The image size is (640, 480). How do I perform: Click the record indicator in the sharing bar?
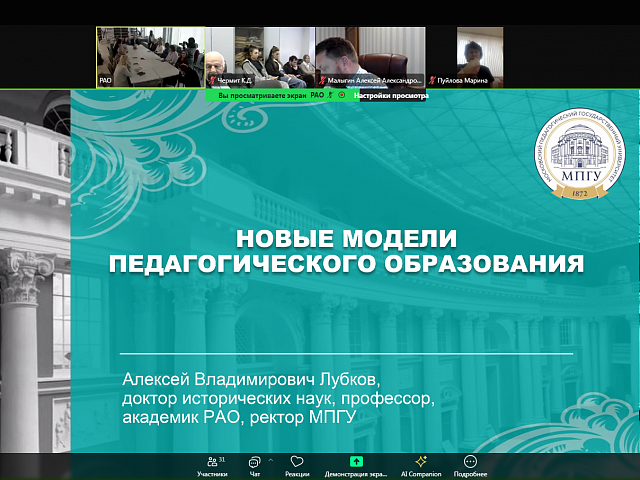pos(342,96)
